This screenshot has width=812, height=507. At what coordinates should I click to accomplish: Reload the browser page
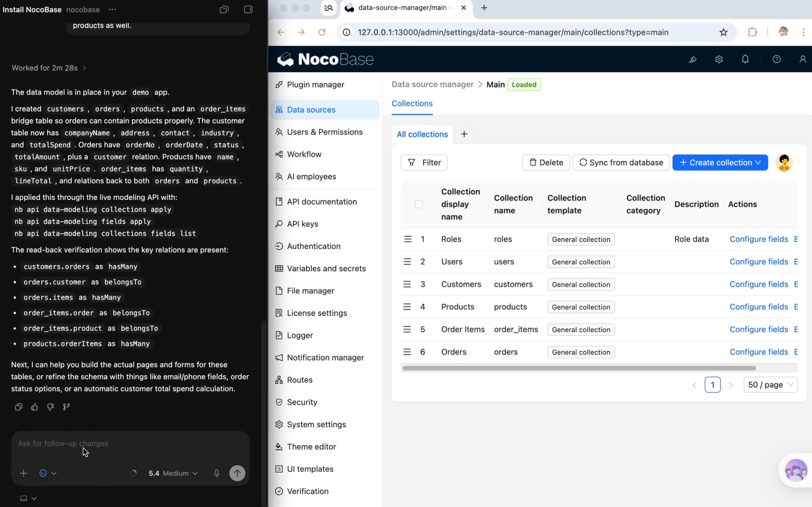[x=322, y=32]
